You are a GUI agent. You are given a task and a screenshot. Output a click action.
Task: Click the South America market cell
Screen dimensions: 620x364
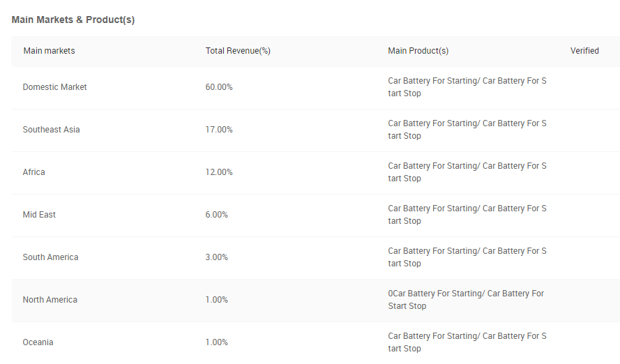(x=50, y=257)
